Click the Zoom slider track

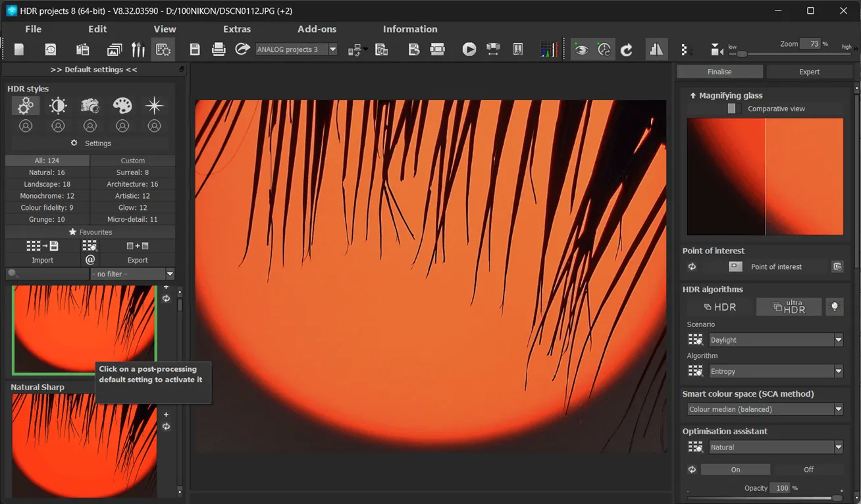tap(790, 55)
